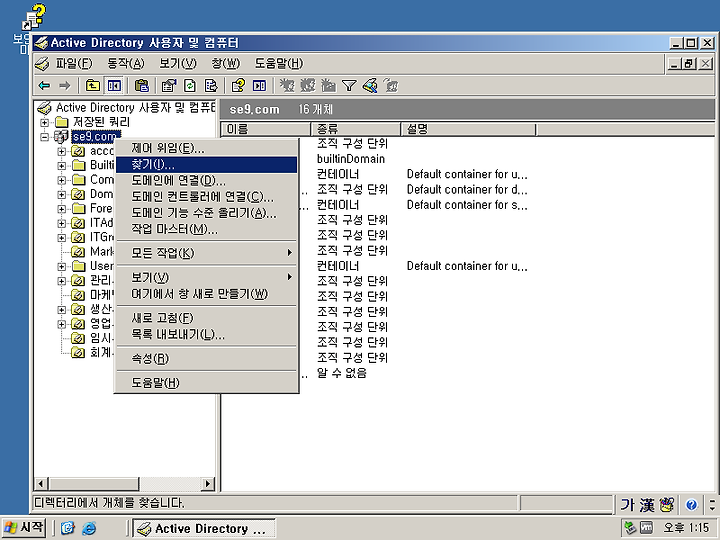The width and height of the screenshot is (720, 540).
Task: Click the Paste clipboard toolbar icon
Action: click(x=142, y=85)
